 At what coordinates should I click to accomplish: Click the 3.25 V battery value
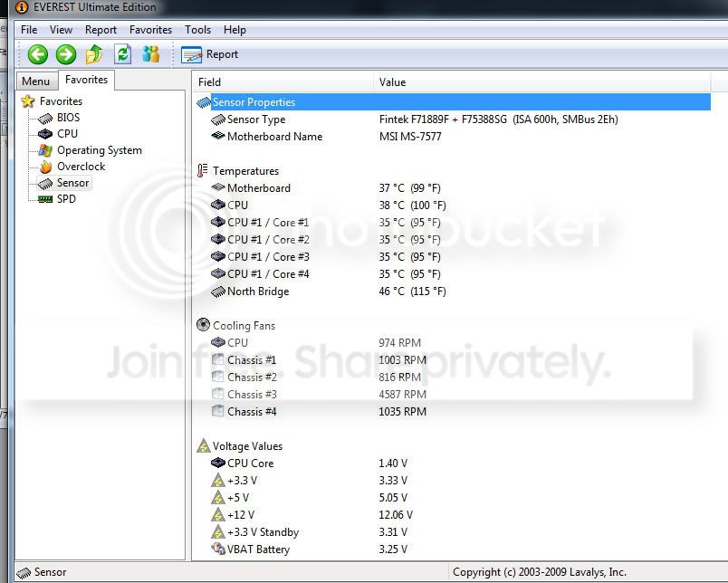tap(393, 550)
